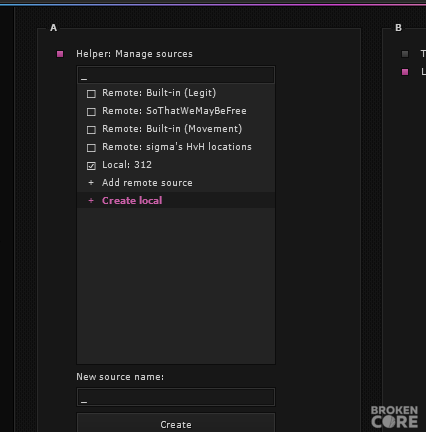Screen dimensions: 426x432
Task: Check Remote: Built-in (Legit) source
Action: click(x=91, y=94)
